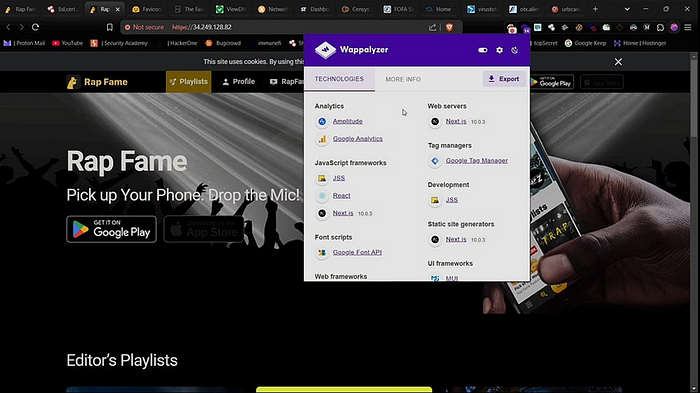700x393 pixels.
Task: Go back in browser history
Action: pos(8,27)
